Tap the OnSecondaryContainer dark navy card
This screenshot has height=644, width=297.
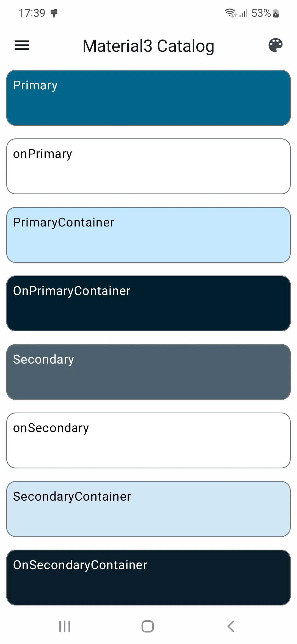148,578
